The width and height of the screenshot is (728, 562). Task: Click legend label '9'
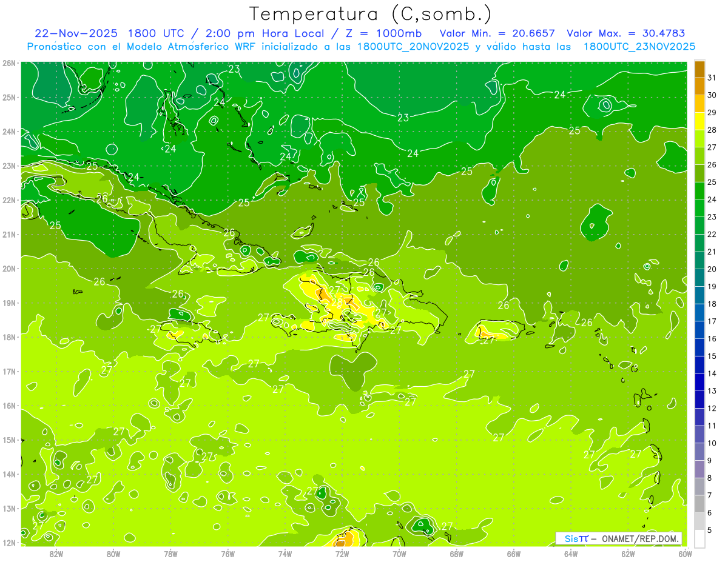pos(710,460)
